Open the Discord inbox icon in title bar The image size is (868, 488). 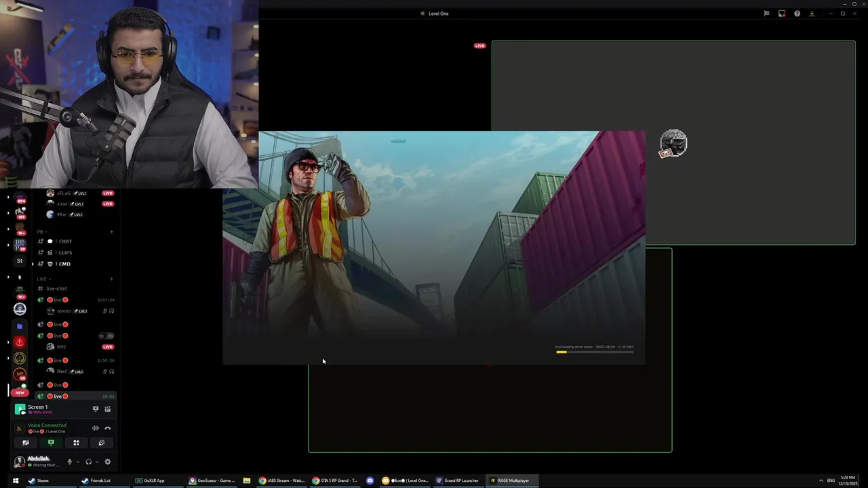782,14
